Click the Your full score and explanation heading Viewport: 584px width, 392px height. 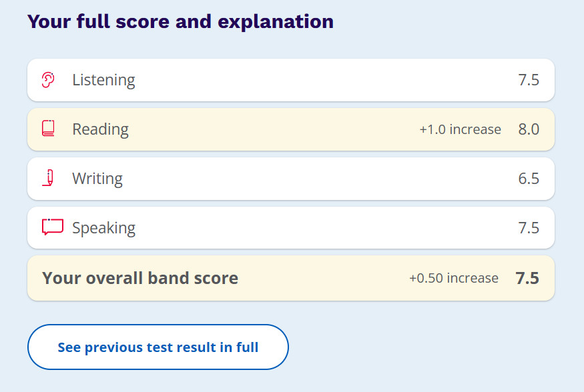pos(180,21)
